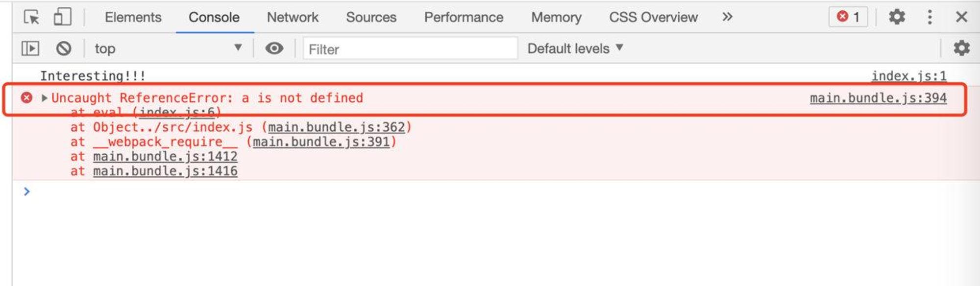This screenshot has width=980, height=286.
Task: Show more tabs with the double chevron
Action: click(x=727, y=17)
